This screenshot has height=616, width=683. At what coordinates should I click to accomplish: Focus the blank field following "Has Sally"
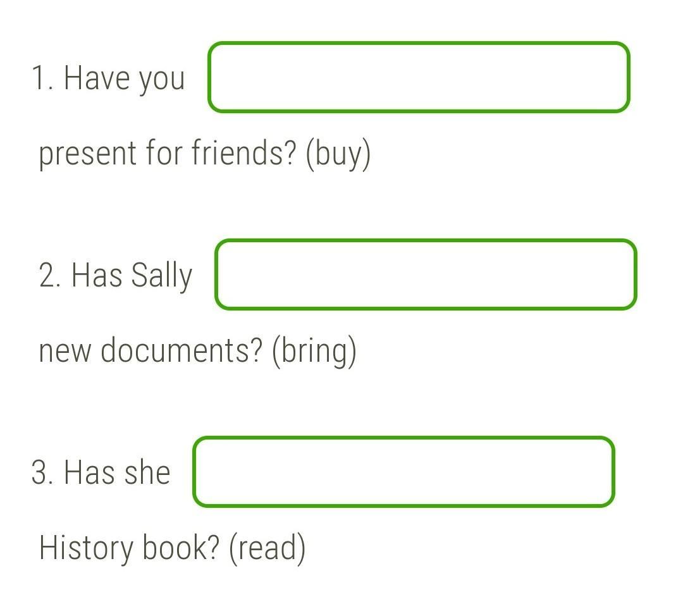426,274
